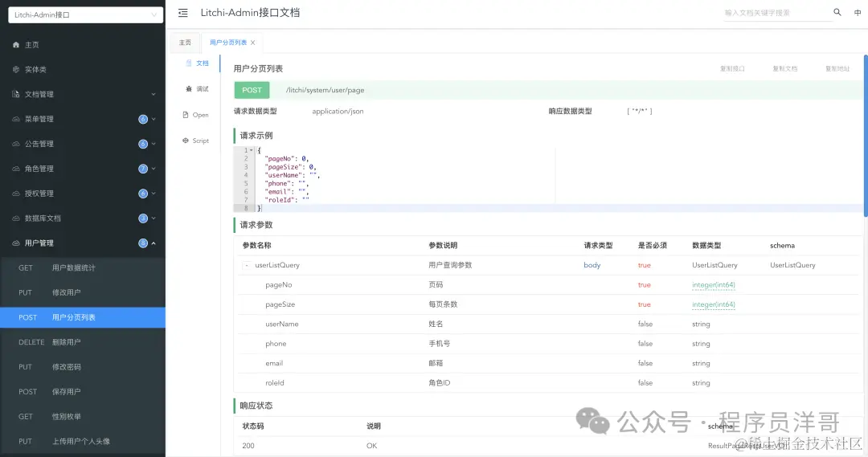
Task: Click 复制地址 copy button
Action: point(837,68)
